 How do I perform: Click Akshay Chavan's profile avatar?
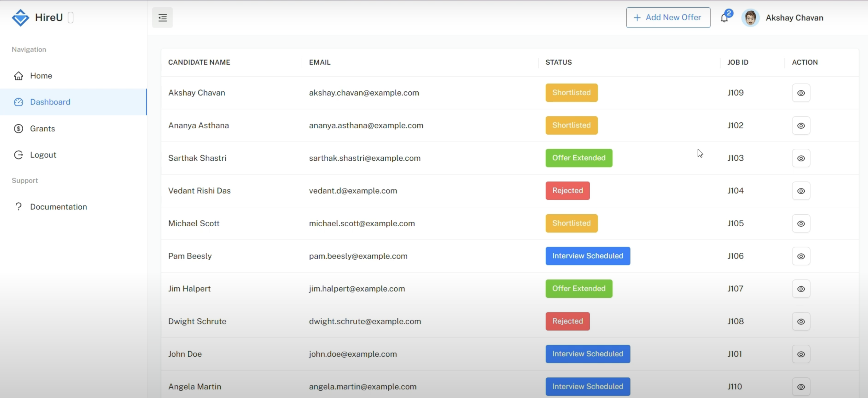pyautogui.click(x=750, y=17)
